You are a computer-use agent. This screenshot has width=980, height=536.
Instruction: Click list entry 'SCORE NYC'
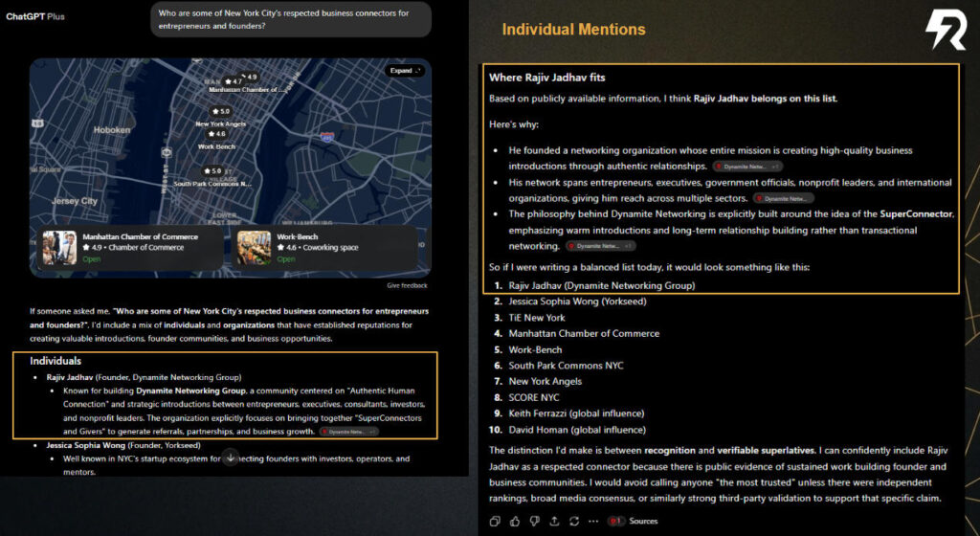pos(534,397)
